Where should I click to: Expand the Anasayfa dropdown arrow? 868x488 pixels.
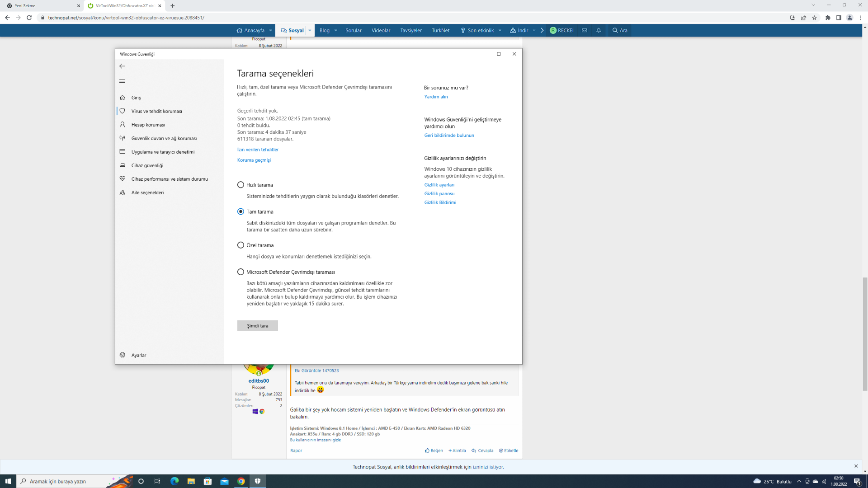[x=270, y=30]
